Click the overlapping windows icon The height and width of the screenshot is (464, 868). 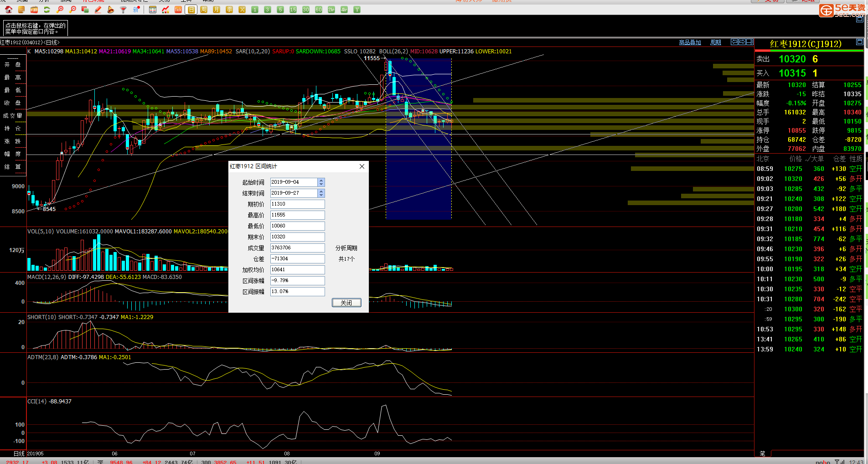point(85,10)
